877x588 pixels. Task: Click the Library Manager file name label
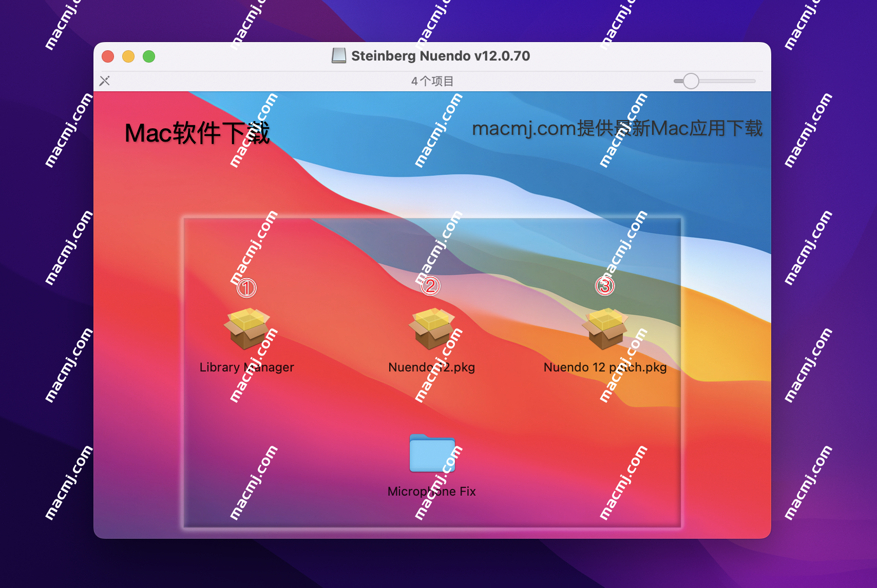click(x=247, y=367)
